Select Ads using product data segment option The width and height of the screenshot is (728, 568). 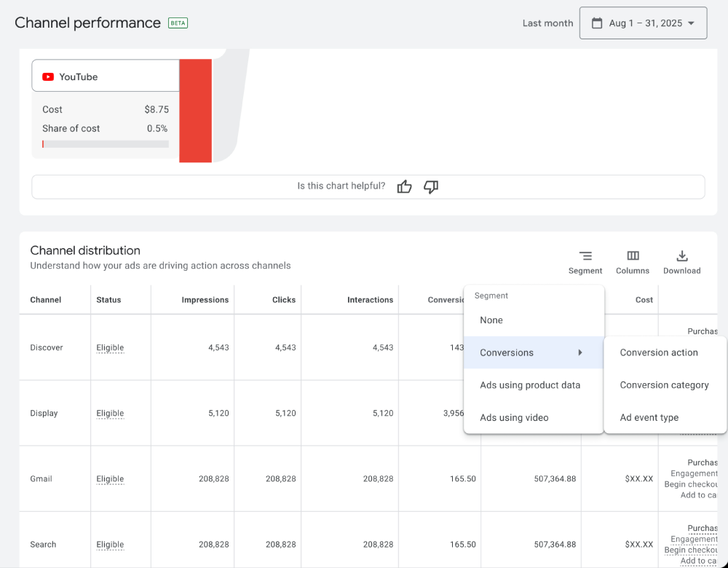(531, 384)
